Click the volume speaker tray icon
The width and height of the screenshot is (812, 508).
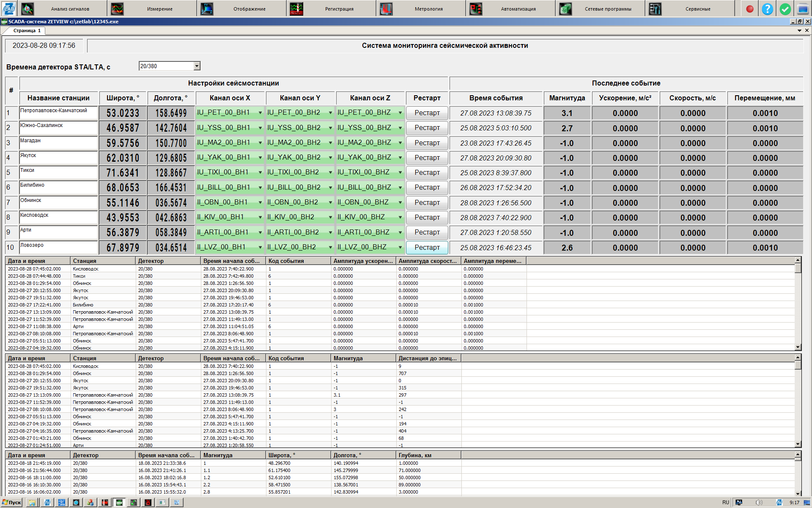[759, 502]
